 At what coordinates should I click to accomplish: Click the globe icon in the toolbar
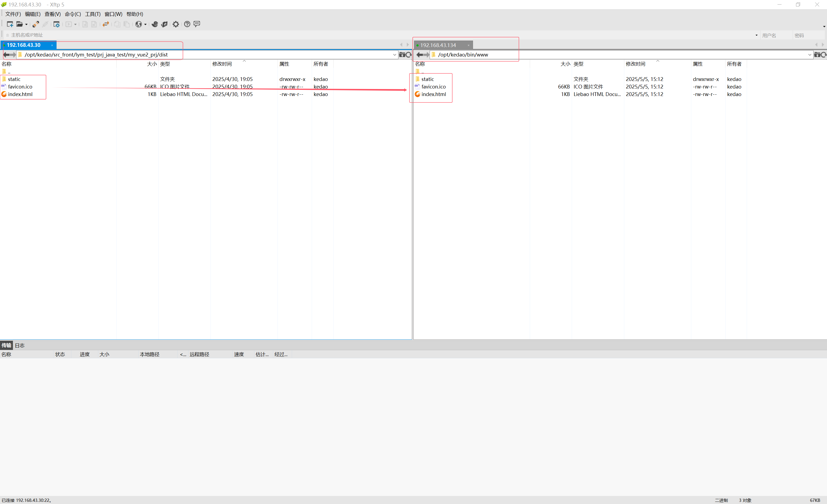tap(138, 24)
